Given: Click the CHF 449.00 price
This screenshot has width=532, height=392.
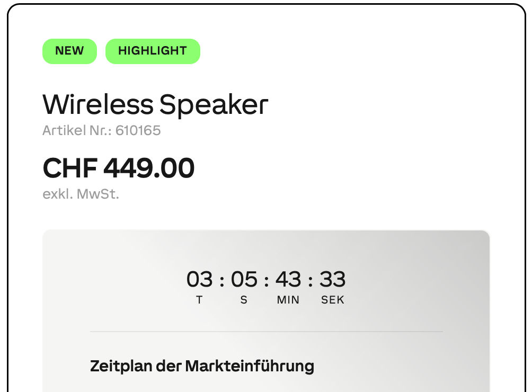Looking at the screenshot, I should tap(119, 167).
